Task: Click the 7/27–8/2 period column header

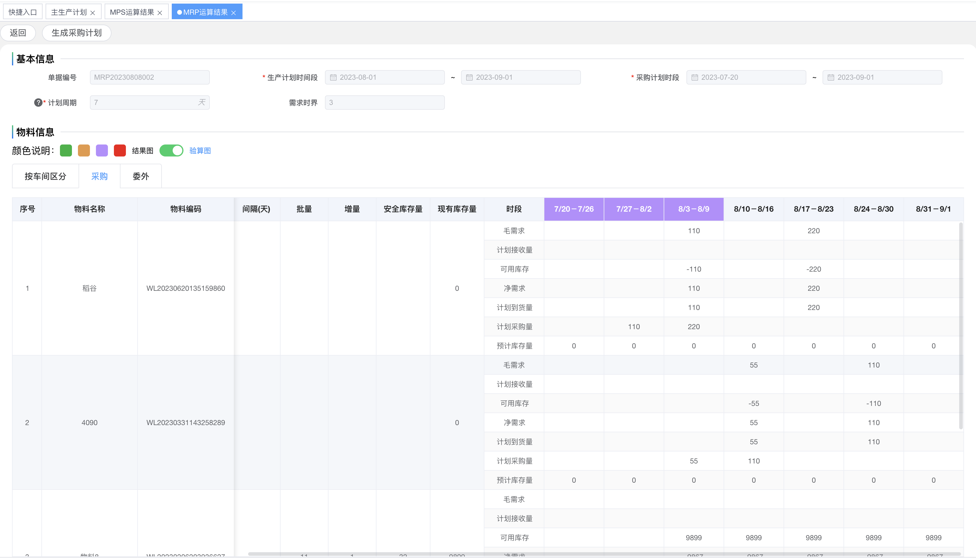Action: point(634,209)
